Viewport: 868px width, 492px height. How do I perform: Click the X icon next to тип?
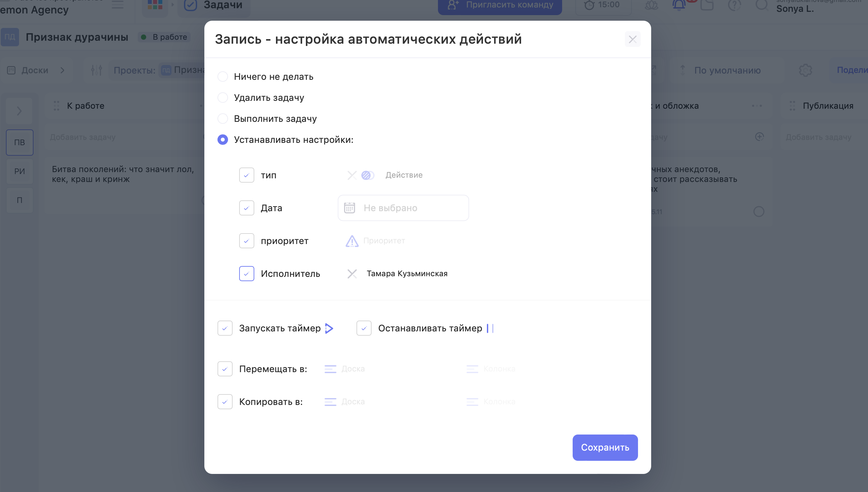coord(352,175)
